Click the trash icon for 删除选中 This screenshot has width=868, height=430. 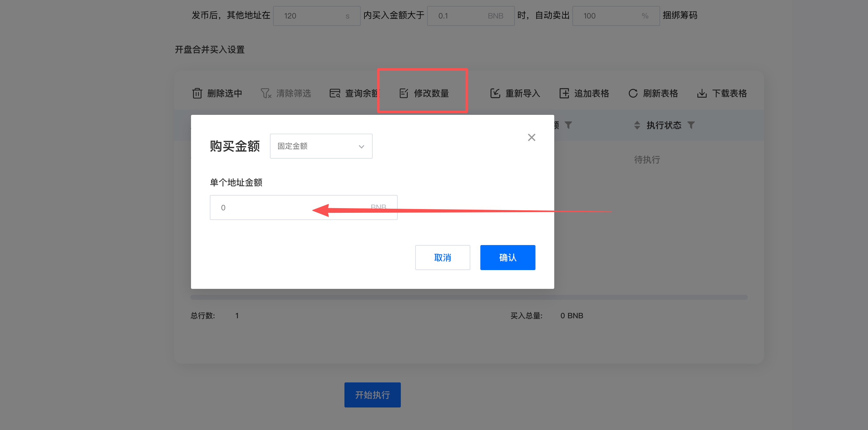(197, 93)
